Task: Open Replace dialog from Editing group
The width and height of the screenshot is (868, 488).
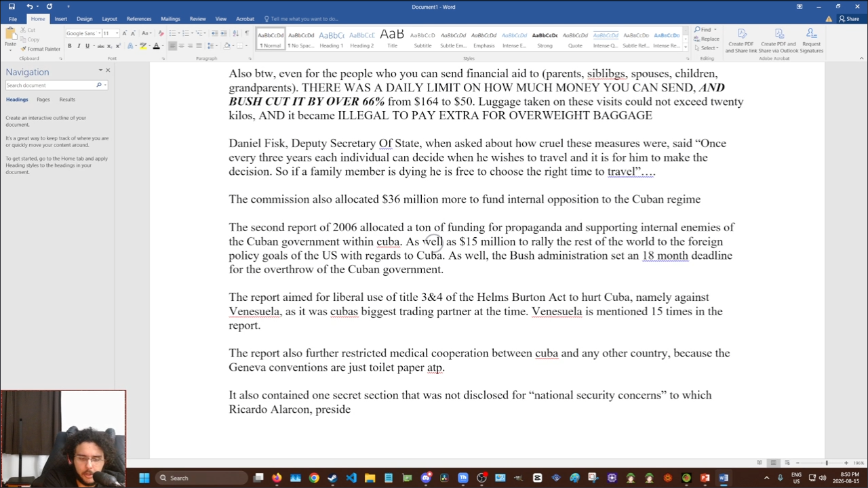Action: (707, 39)
